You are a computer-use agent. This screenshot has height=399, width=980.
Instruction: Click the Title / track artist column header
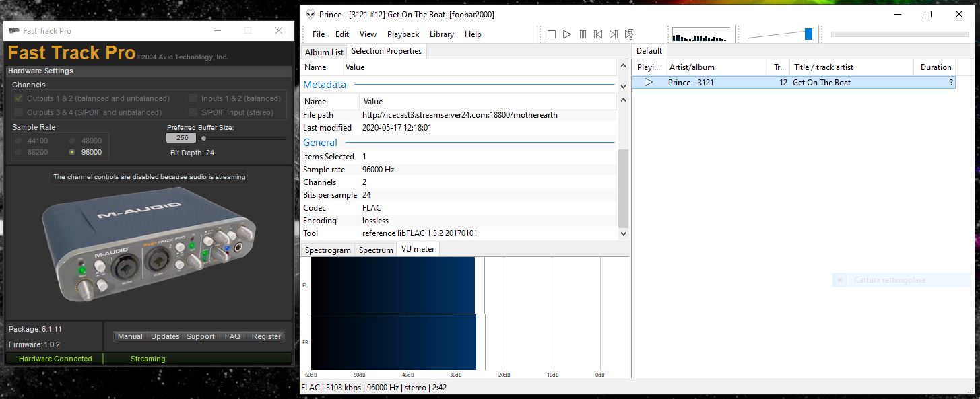851,67
